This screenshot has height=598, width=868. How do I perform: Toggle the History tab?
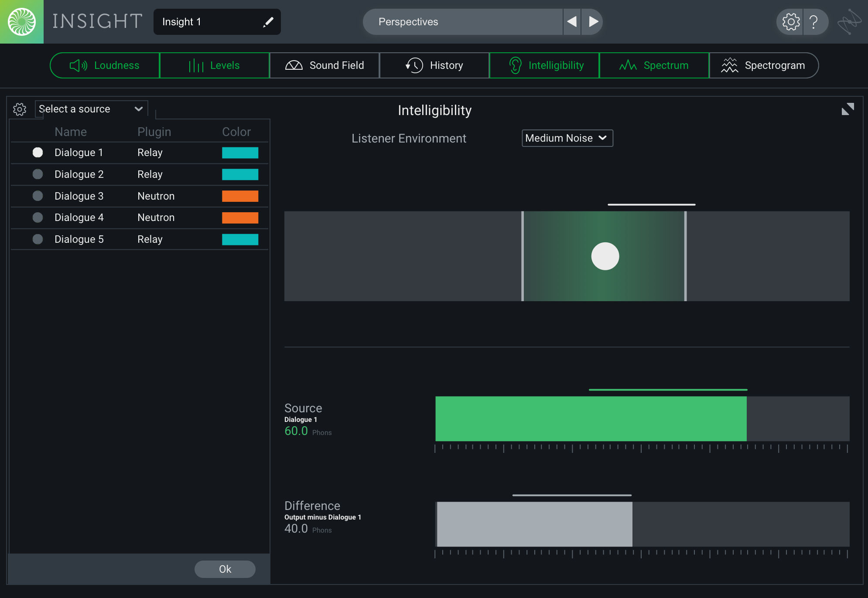pos(434,65)
